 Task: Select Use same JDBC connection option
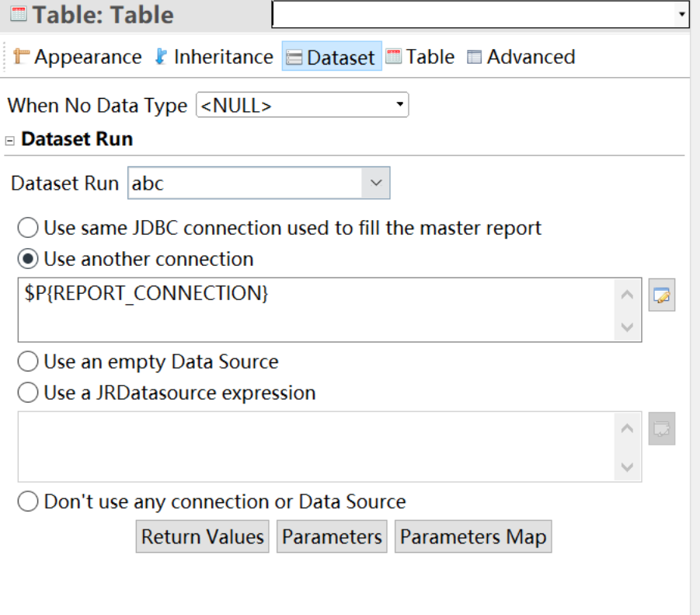28,228
